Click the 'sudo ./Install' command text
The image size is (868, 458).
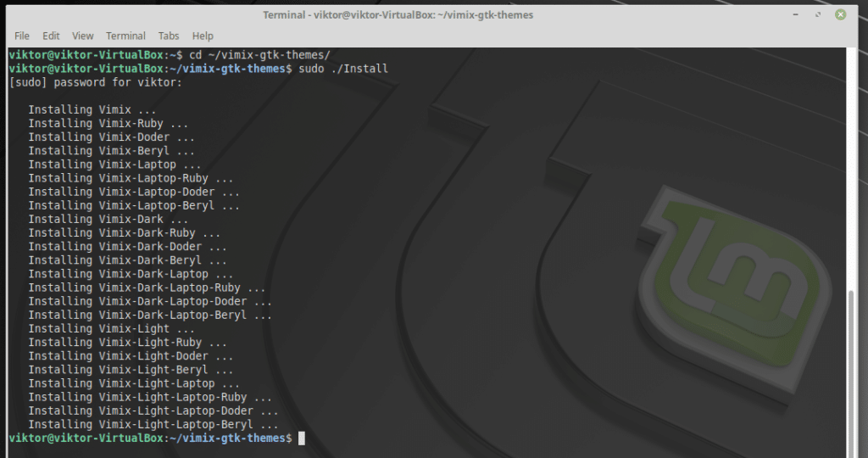coord(343,69)
